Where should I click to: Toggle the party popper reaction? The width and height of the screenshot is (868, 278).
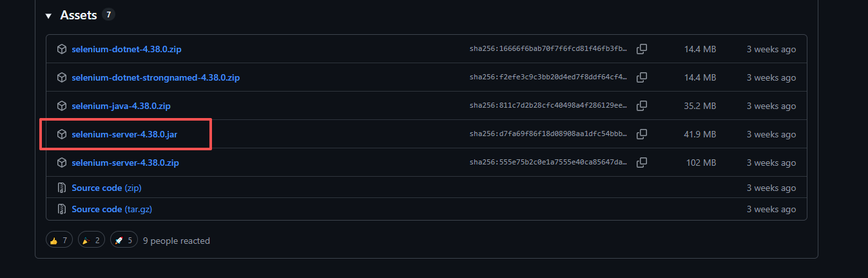pyautogui.click(x=91, y=241)
